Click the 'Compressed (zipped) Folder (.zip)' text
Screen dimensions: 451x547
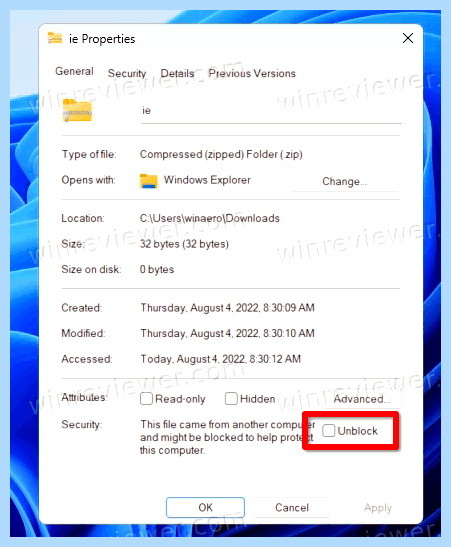pyautogui.click(x=221, y=154)
